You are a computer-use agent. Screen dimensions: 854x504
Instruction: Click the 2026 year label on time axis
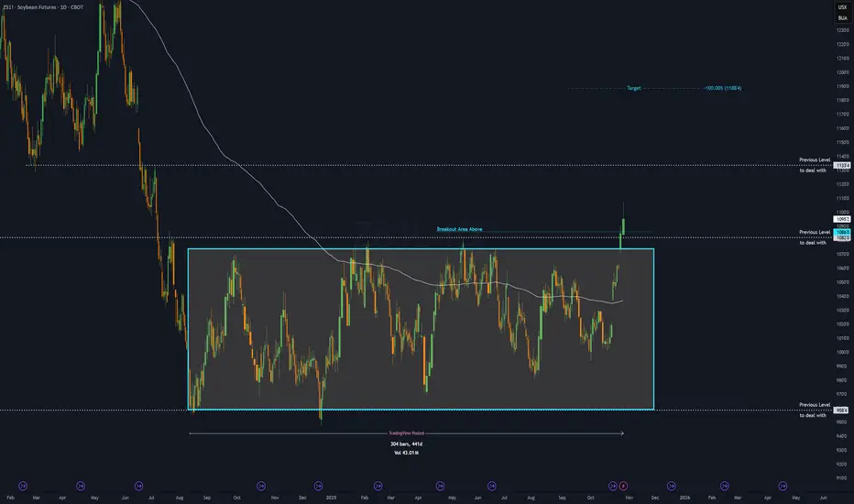(x=684, y=498)
